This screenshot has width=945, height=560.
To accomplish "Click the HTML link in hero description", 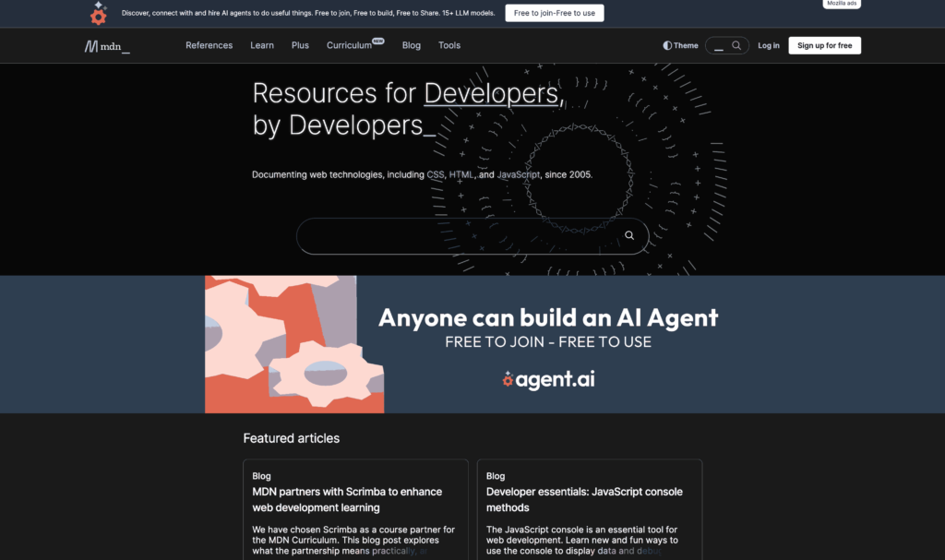I will tap(461, 174).
